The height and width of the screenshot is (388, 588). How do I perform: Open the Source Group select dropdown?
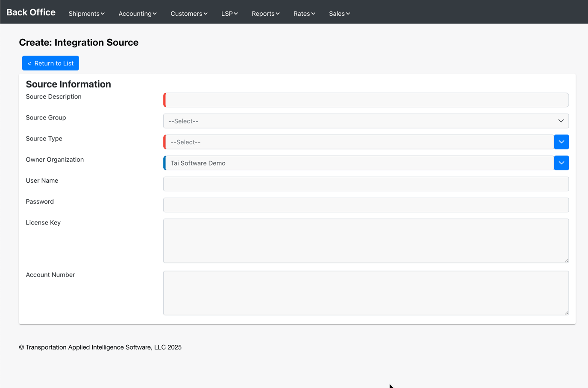pyautogui.click(x=366, y=121)
